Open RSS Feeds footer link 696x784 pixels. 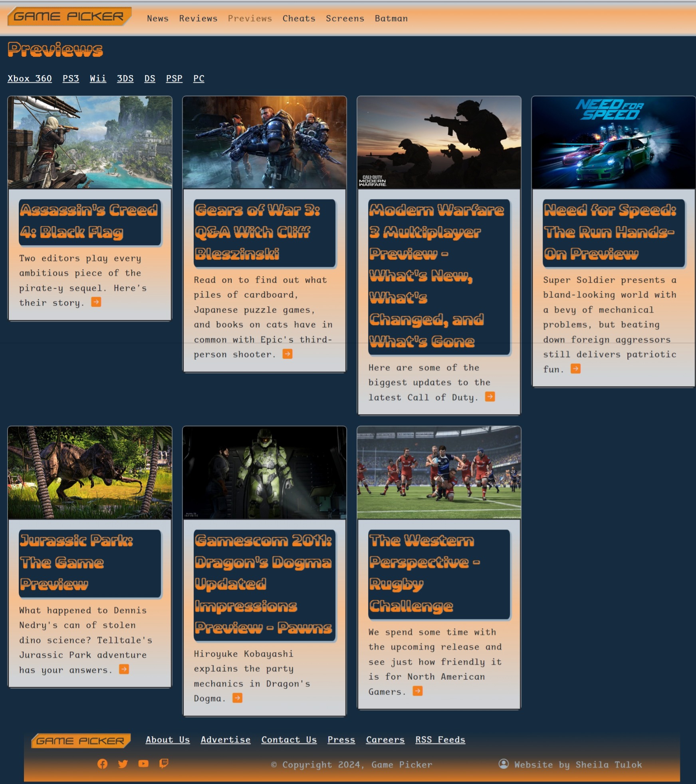440,740
